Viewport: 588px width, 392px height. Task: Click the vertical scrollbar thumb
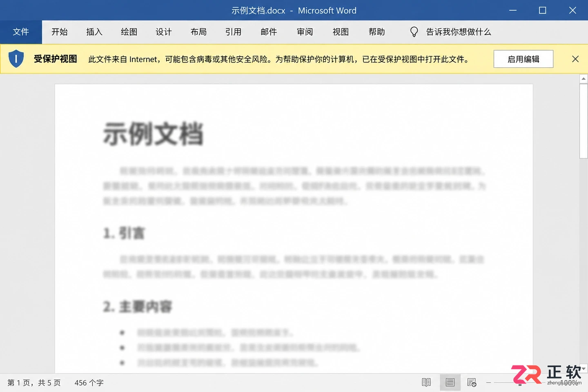584,121
